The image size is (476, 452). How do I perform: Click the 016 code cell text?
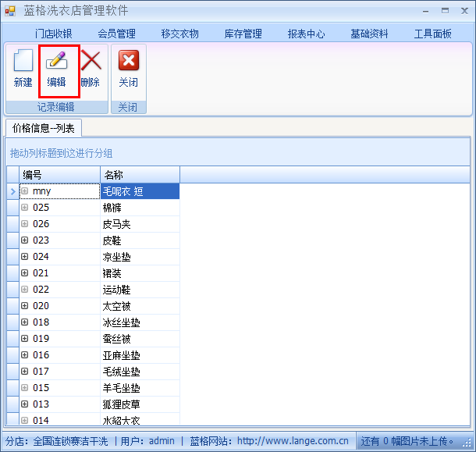41,355
